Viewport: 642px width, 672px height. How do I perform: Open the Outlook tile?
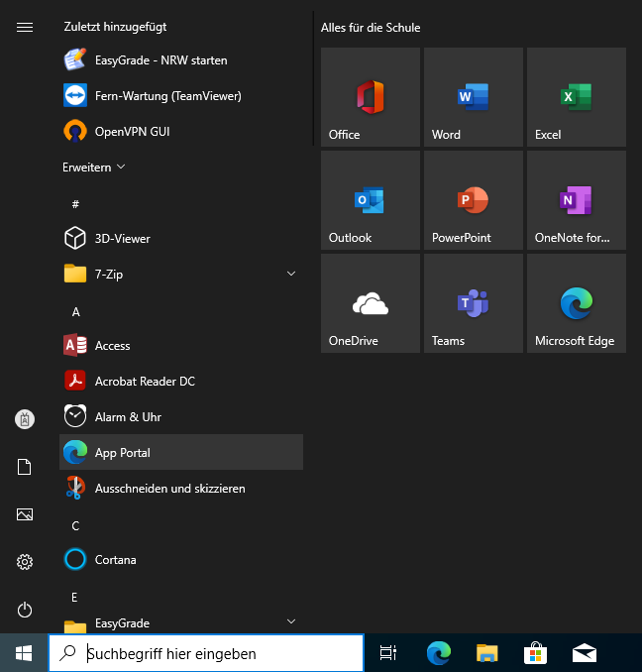[370, 200]
